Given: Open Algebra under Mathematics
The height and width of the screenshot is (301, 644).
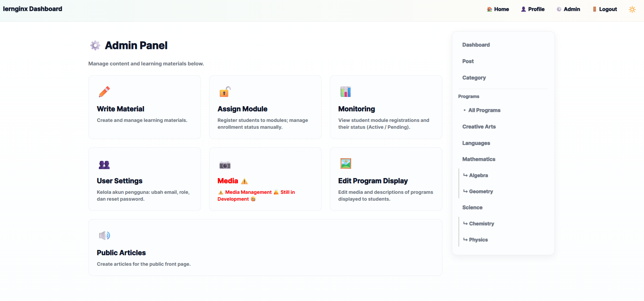Looking at the screenshot, I should coord(476,175).
